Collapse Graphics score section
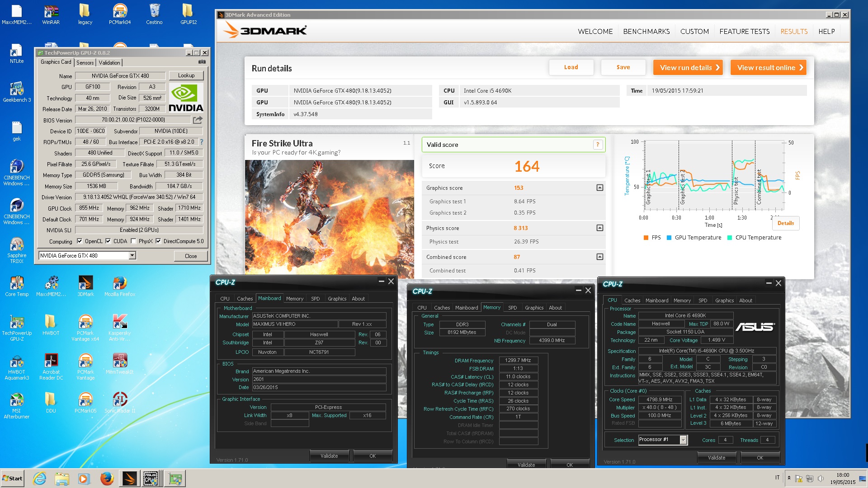 (600, 188)
